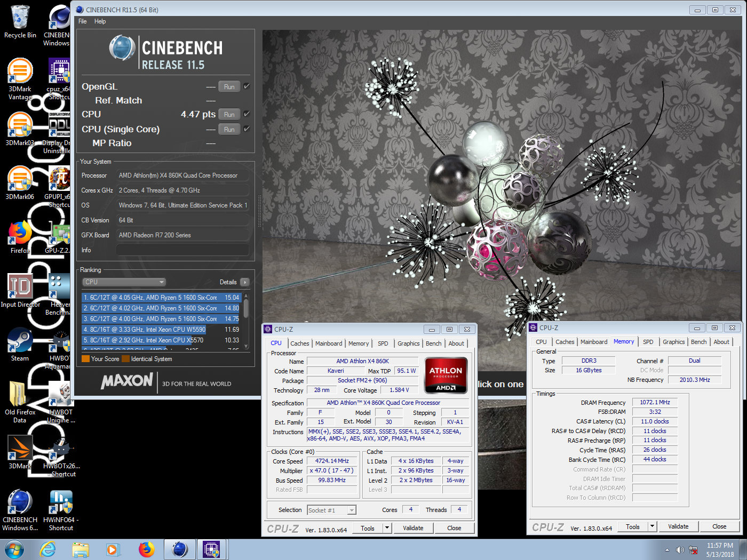Open Input Director desktop icon
747x560 pixels.
click(20, 291)
